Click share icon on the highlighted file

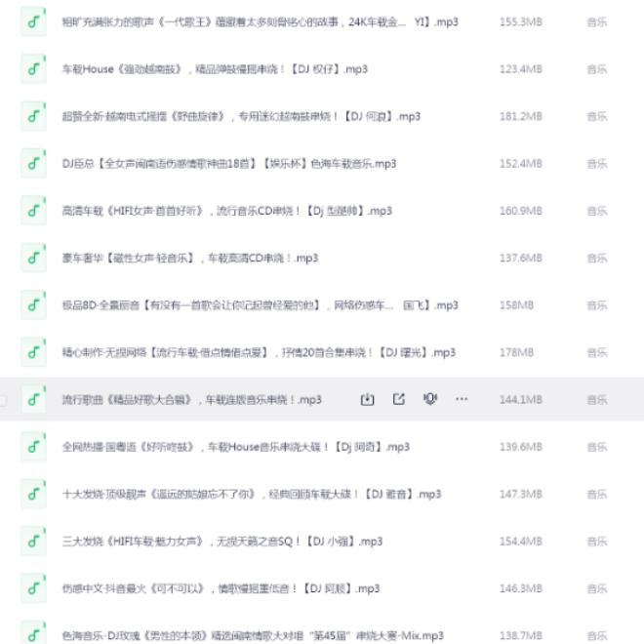pyautogui.click(x=398, y=399)
